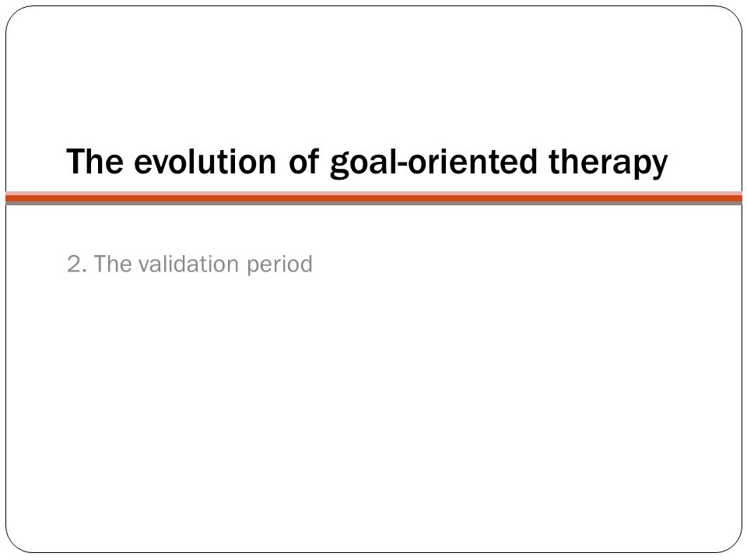Click the left end of the orange divider
The width and height of the screenshot is (747, 560).
click(x=12, y=198)
